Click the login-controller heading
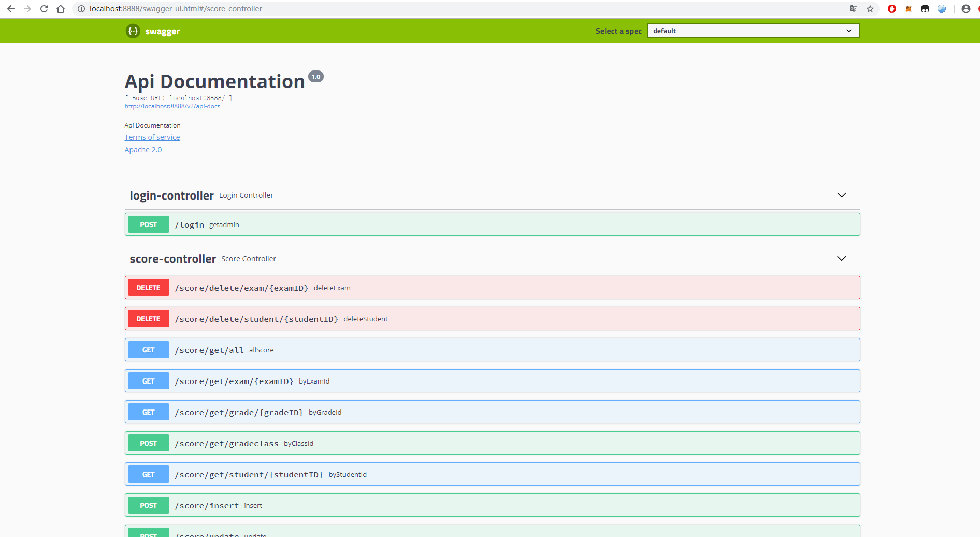980x537 pixels. coord(171,195)
